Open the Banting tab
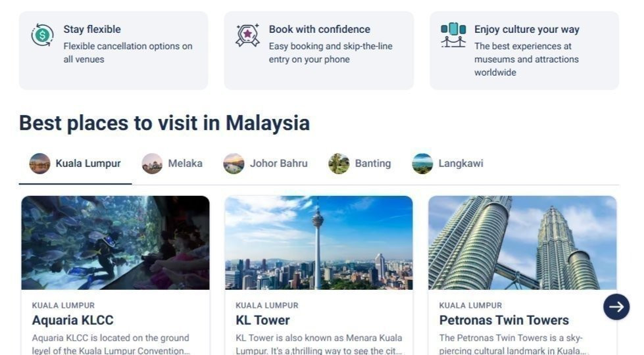 [360, 163]
